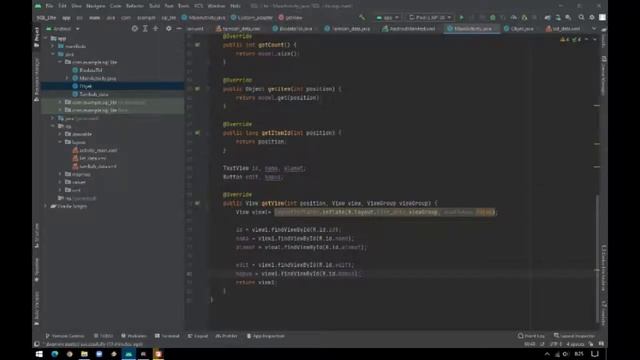The width and height of the screenshot is (640, 360).
Task: Open the Terminal tool window
Action: pos(167,336)
